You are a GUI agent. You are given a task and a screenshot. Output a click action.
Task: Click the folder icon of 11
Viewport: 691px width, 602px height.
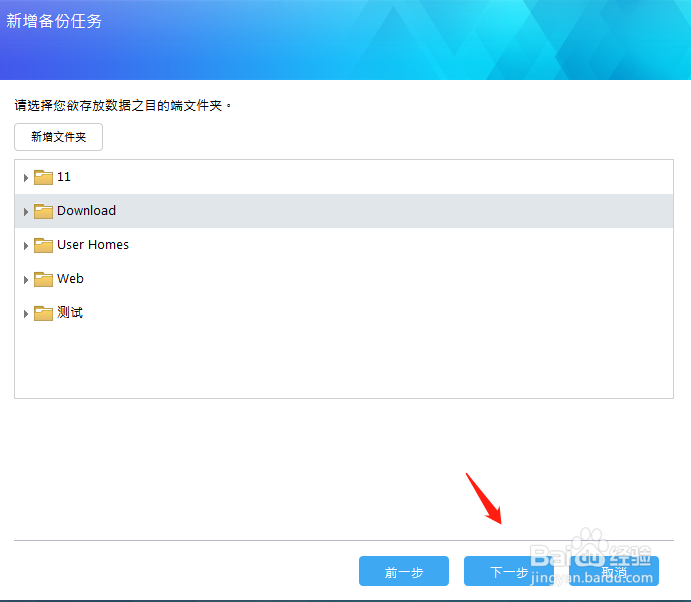[x=43, y=177]
